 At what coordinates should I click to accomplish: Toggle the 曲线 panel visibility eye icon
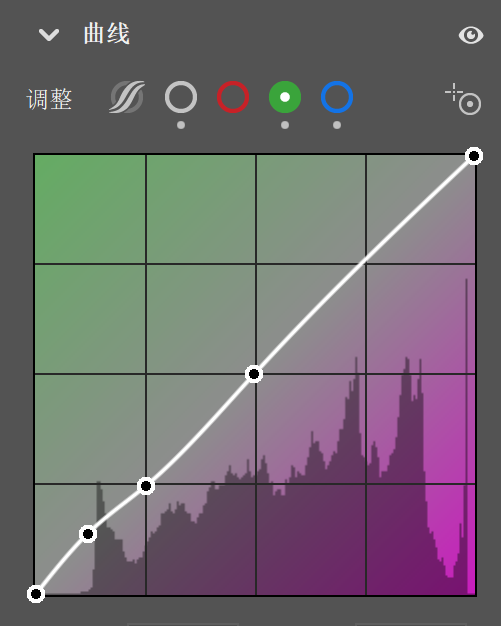click(x=471, y=35)
